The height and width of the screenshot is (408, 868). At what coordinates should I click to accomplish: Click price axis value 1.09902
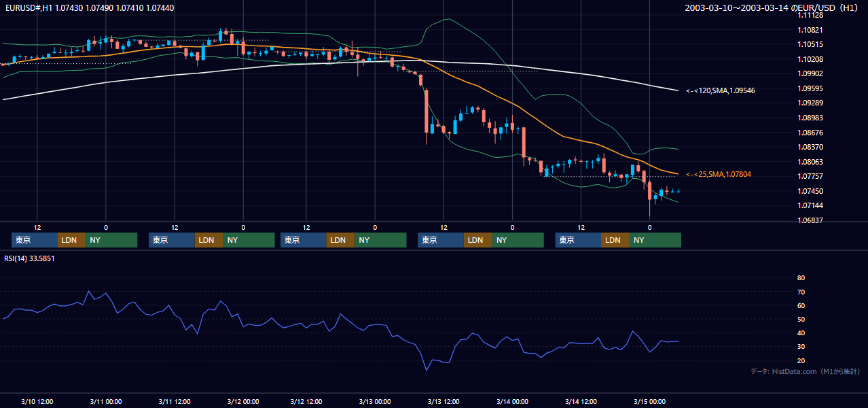pos(810,73)
